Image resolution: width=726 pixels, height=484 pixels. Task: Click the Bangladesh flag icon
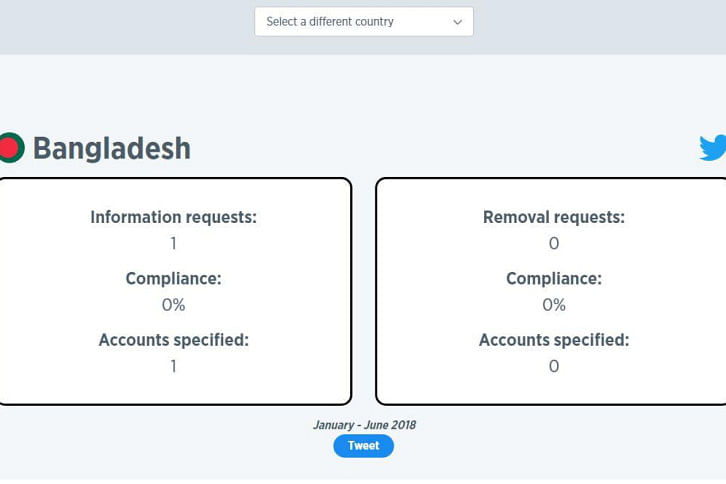pyautogui.click(x=12, y=148)
